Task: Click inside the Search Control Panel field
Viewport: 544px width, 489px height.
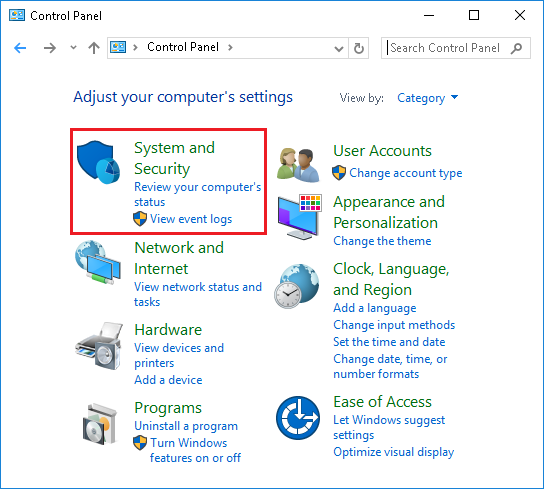Action: [448, 48]
